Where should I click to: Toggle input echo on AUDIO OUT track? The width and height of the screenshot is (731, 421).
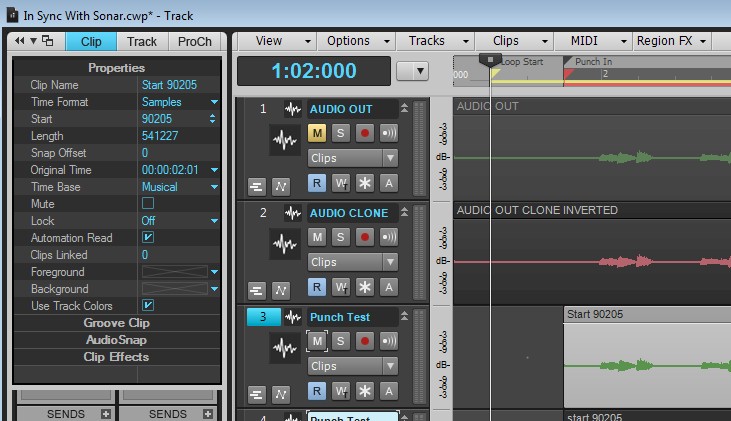point(389,133)
